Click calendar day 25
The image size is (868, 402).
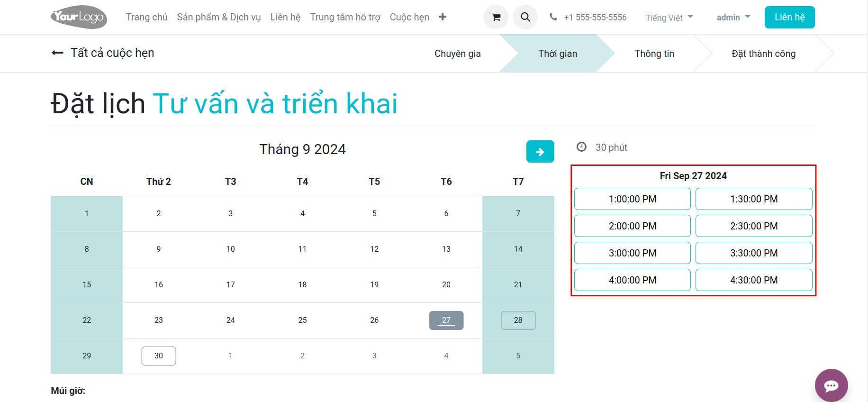pyautogui.click(x=302, y=320)
